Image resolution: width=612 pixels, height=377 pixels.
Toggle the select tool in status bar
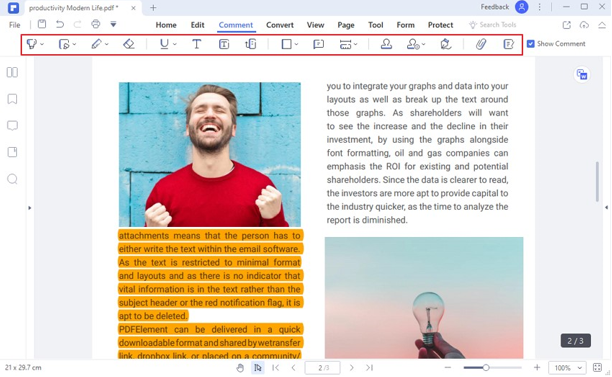(258, 368)
